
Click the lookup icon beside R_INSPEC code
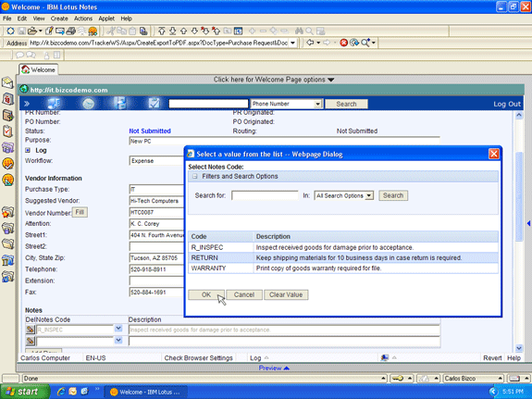point(31,330)
